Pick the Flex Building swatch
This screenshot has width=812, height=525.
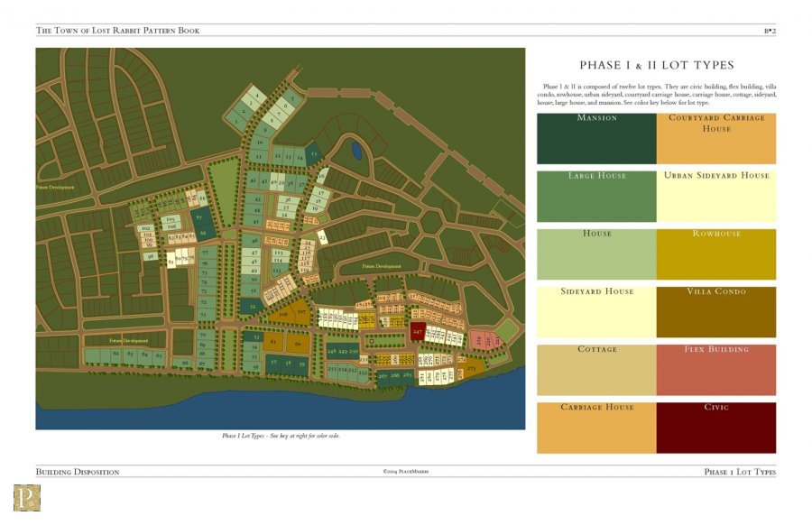[x=715, y=369]
